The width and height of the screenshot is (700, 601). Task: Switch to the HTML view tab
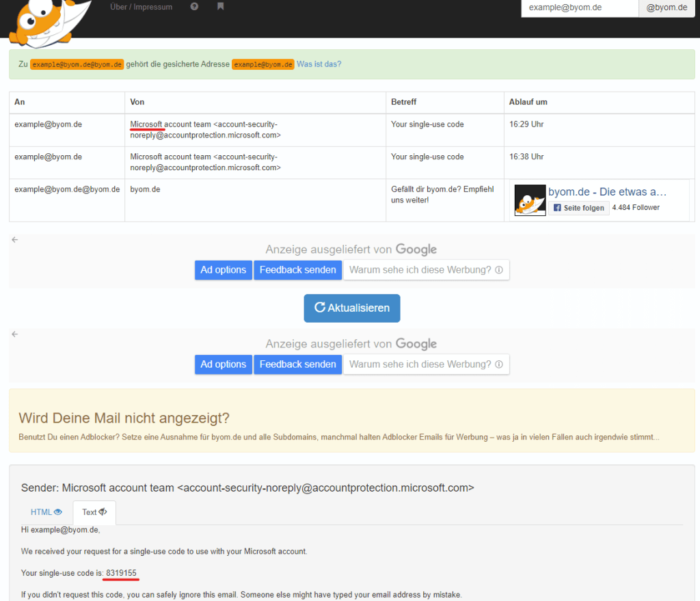(x=46, y=511)
